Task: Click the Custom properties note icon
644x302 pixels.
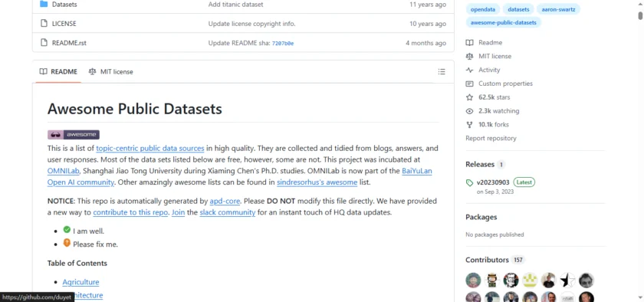Action: point(469,84)
